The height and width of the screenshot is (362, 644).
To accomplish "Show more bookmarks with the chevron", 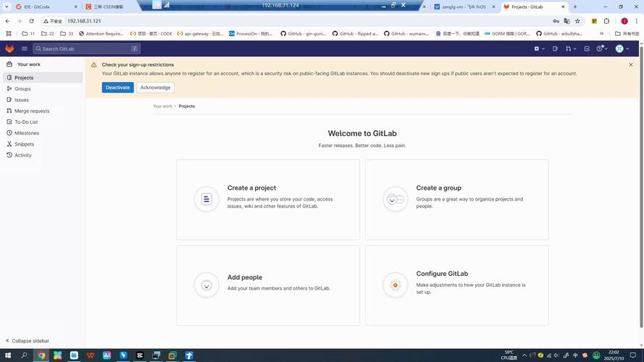I will tap(602, 33).
